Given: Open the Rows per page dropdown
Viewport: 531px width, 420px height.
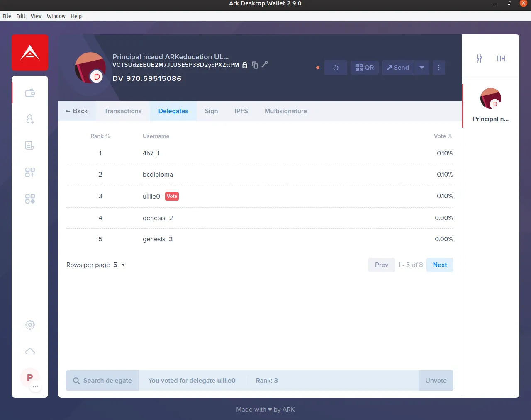Looking at the screenshot, I should [119, 265].
